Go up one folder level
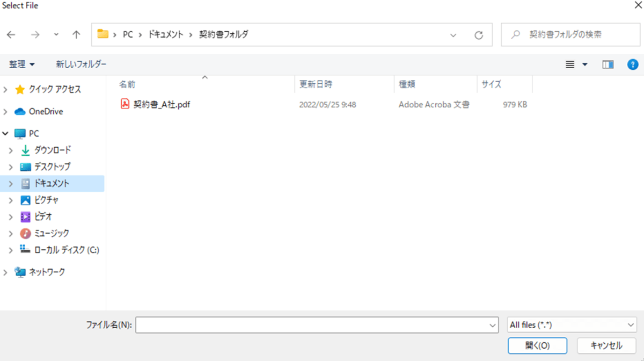 point(76,34)
